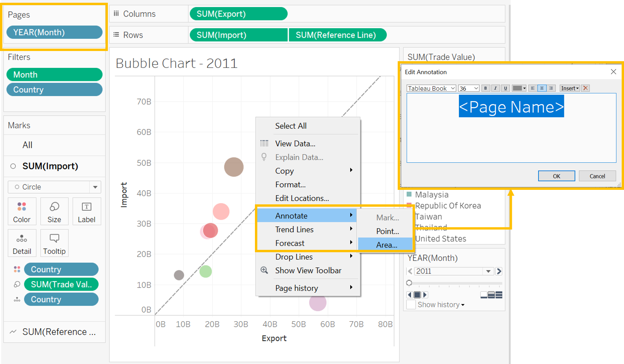624x364 pixels.
Task: Toggle underline formatting for annotation text
Action: click(x=506, y=88)
